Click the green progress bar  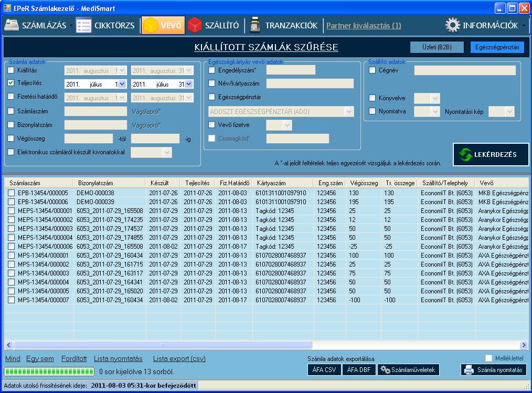click(49, 371)
